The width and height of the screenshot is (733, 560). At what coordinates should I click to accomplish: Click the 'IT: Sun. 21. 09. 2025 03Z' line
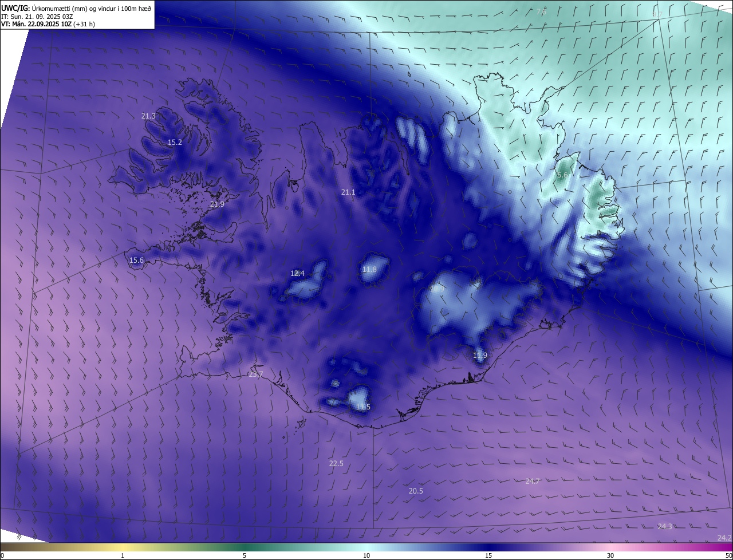[x=37, y=17]
